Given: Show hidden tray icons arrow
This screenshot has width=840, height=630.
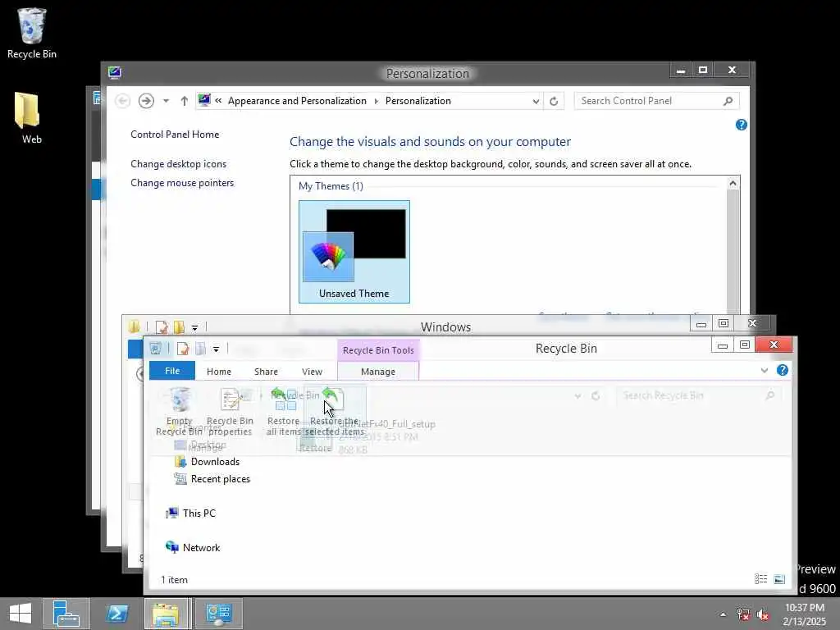Looking at the screenshot, I should 723,614.
